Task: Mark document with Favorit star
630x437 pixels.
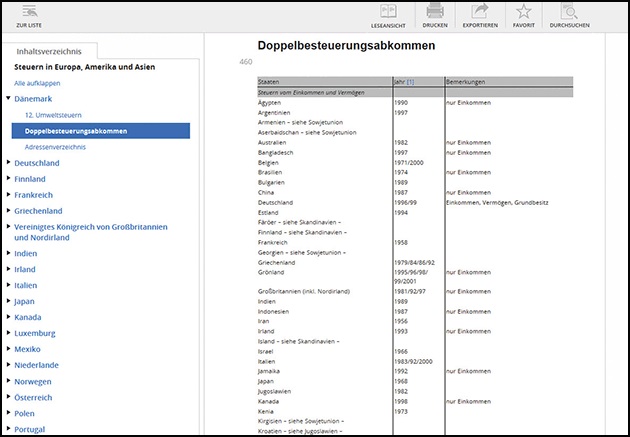Action: tap(524, 12)
